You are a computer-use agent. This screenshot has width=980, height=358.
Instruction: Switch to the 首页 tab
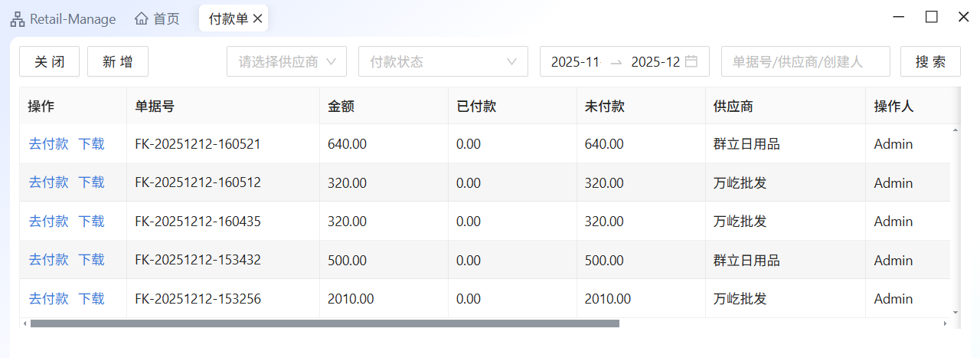coord(166,19)
